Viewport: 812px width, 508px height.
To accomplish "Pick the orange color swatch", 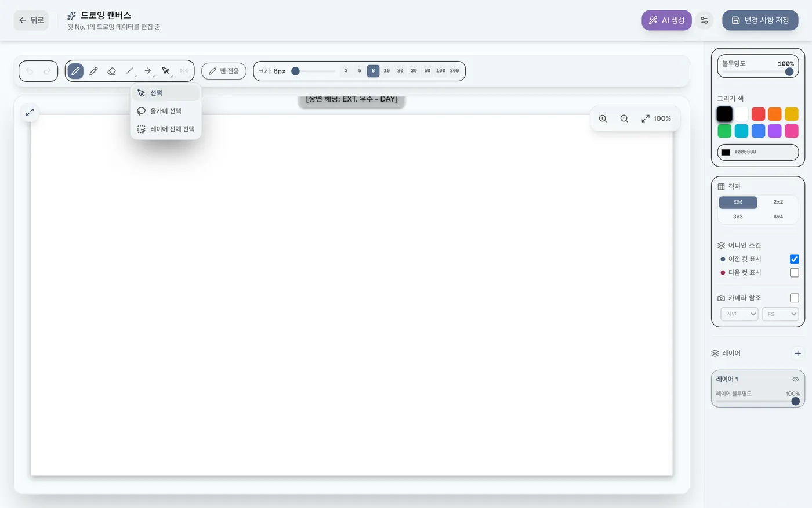I will (775, 114).
